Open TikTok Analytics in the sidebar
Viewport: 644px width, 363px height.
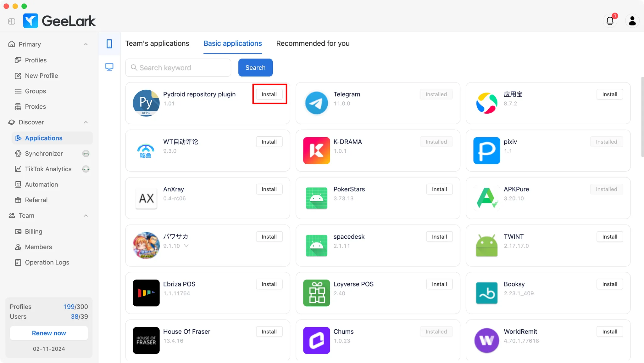point(48,169)
